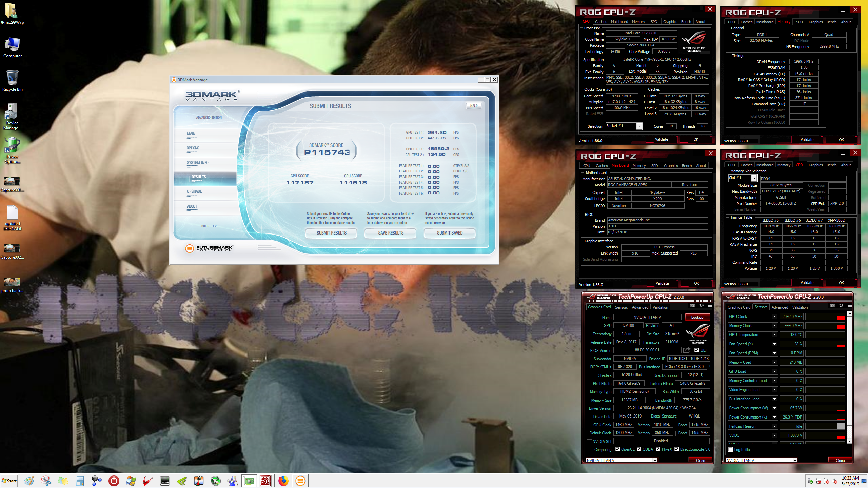Viewport: 868px width, 488px height.
Task: Switch to Advanced tab in GPU-Z Sensors window
Action: point(780,307)
